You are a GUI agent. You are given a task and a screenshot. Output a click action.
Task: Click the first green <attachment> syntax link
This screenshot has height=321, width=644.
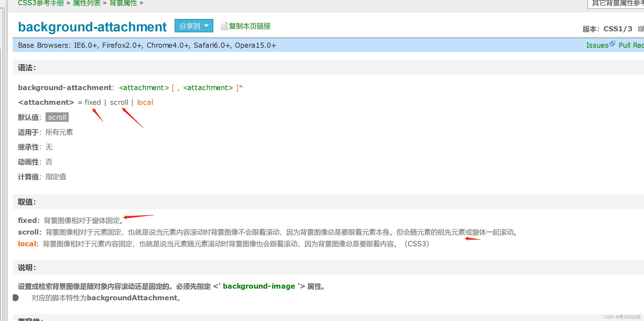pos(144,87)
